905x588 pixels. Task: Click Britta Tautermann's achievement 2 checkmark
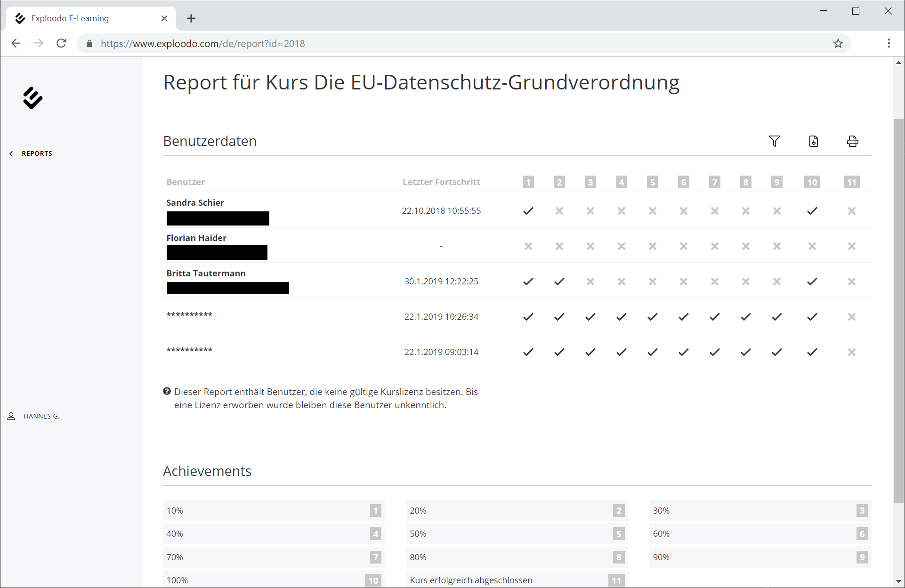point(559,282)
